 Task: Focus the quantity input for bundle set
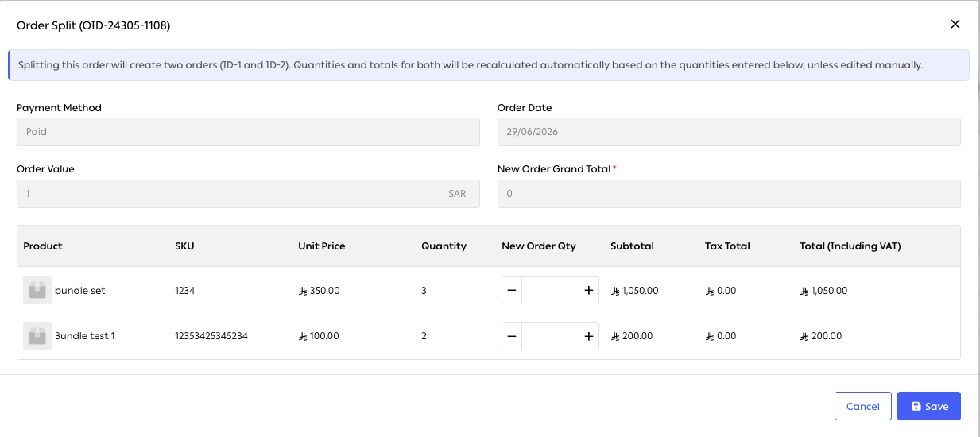click(x=550, y=291)
